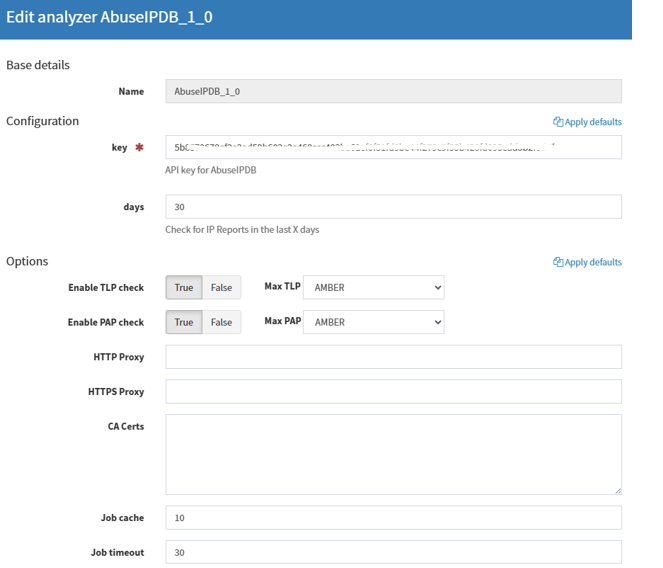The image size is (663, 568).
Task: Click the 'Base details' heading
Action: 38,65
